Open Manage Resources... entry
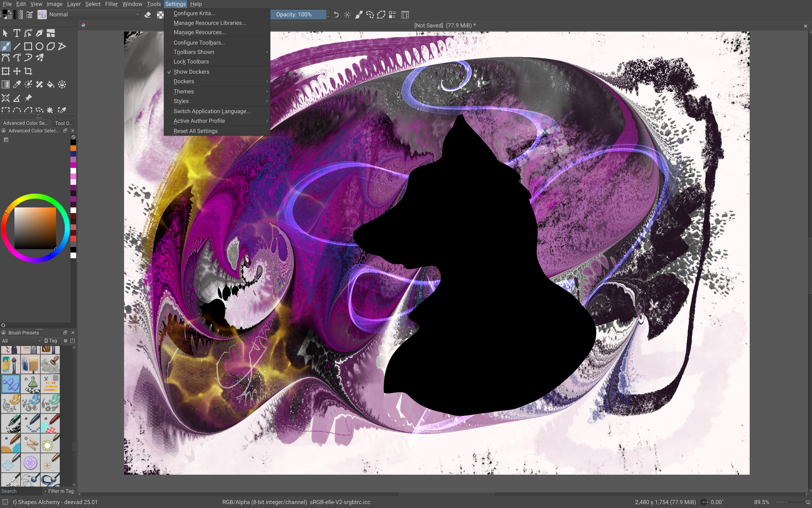The height and width of the screenshot is (508, 812). tap(217, 32)
